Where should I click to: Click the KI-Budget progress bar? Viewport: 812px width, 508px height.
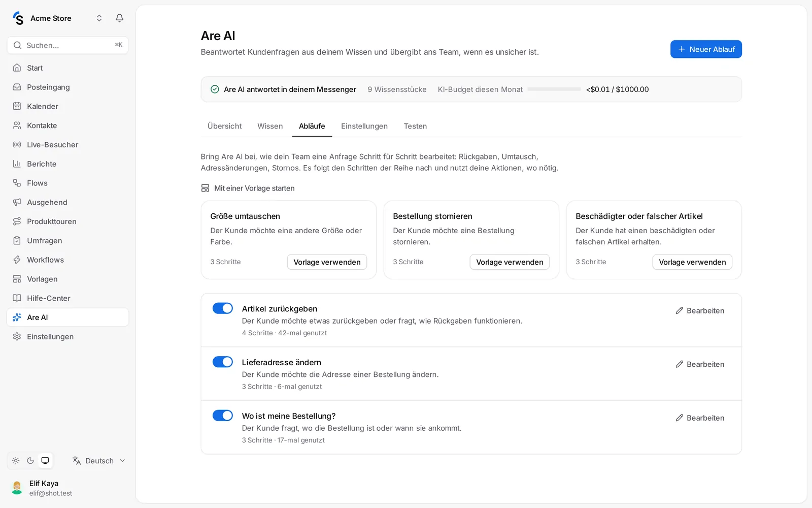[554, 89]
